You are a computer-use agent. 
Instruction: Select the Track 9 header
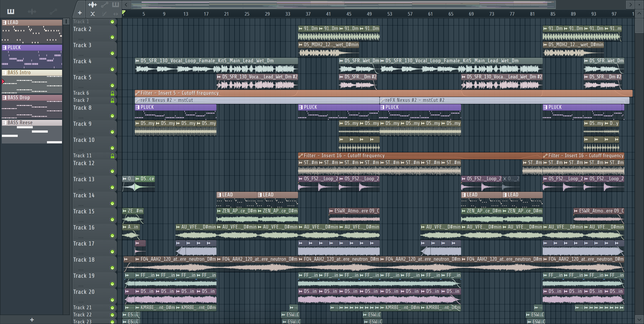(95, 128)
